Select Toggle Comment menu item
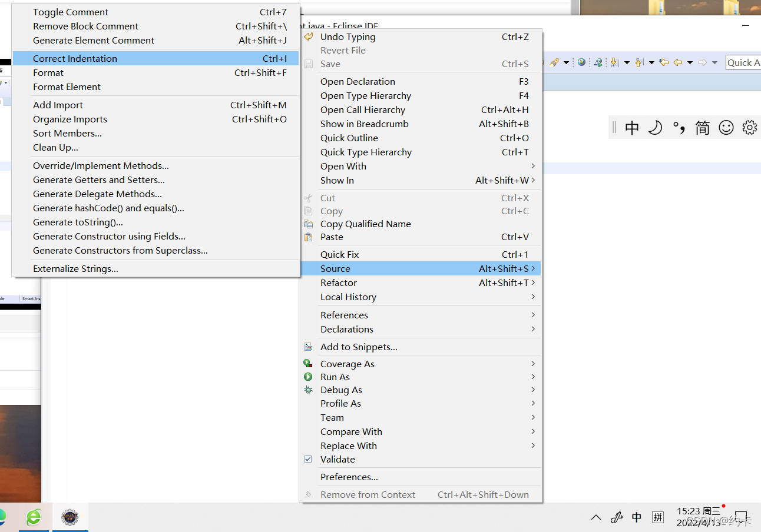The image size is (761, 532). coord(155,12)
